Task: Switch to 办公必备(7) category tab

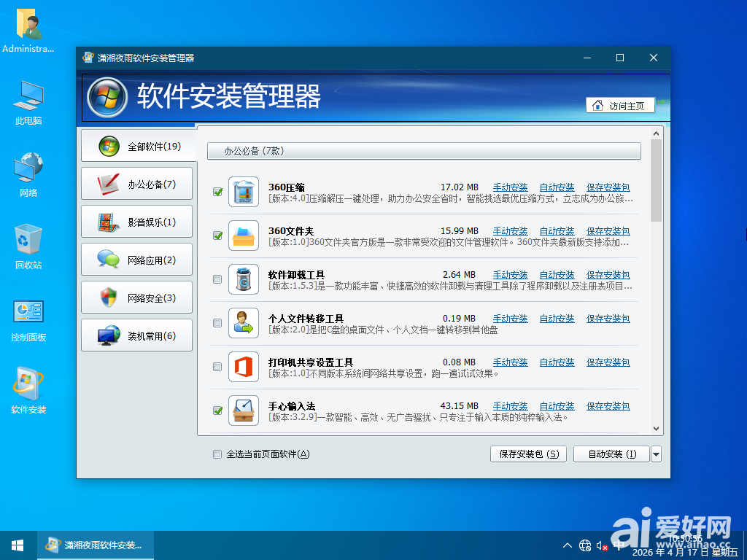Action: pyautogui.click(x=137, y=184)
